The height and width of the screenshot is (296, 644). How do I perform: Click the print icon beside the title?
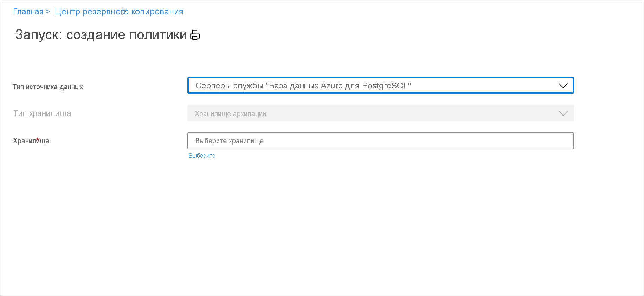[195, 35]
